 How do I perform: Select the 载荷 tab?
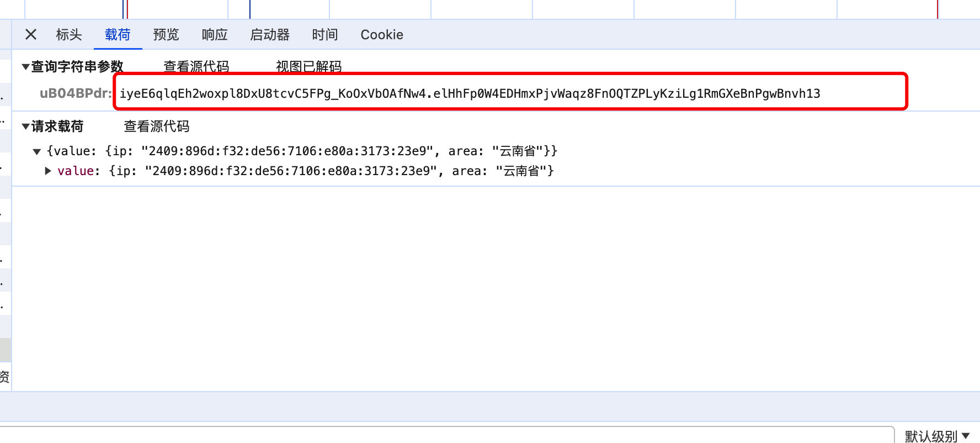point(118,35)
